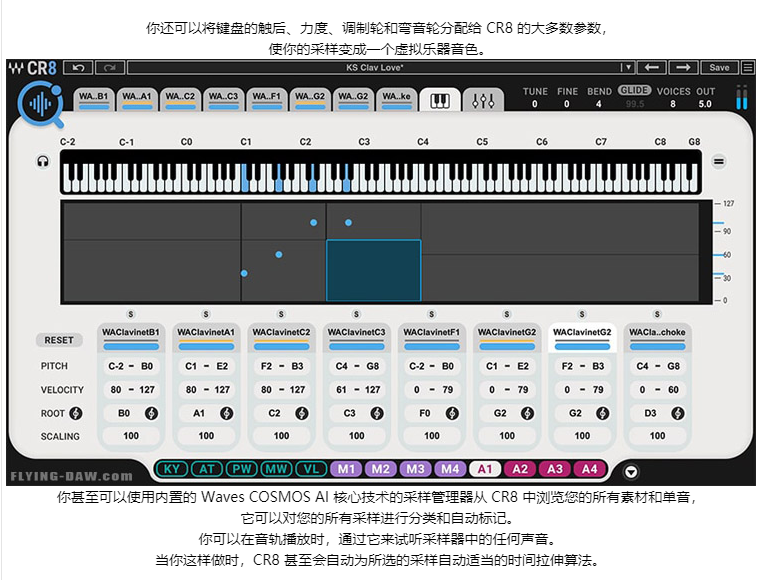The image size is (762, 580).
Task: Click velocity range 0 - 60 of WACla..choke
Action: pos(658,389)
